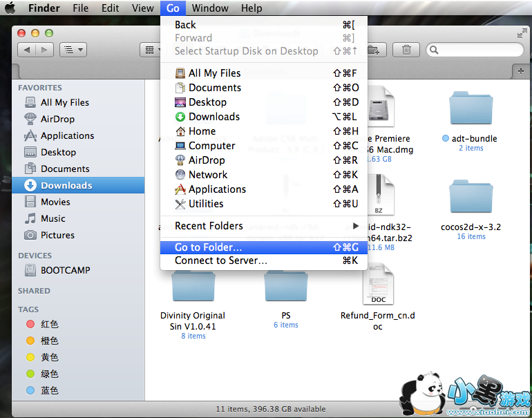Select the ndk tar.bz2 archive icon
This screenshot has width=532, height=418.
(x=381, y=195)
